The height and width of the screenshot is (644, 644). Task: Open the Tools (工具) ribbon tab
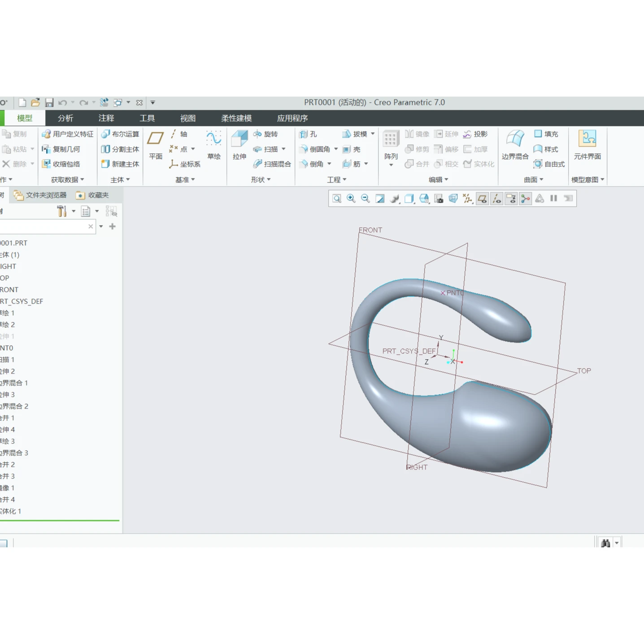[x=147, y=118]
